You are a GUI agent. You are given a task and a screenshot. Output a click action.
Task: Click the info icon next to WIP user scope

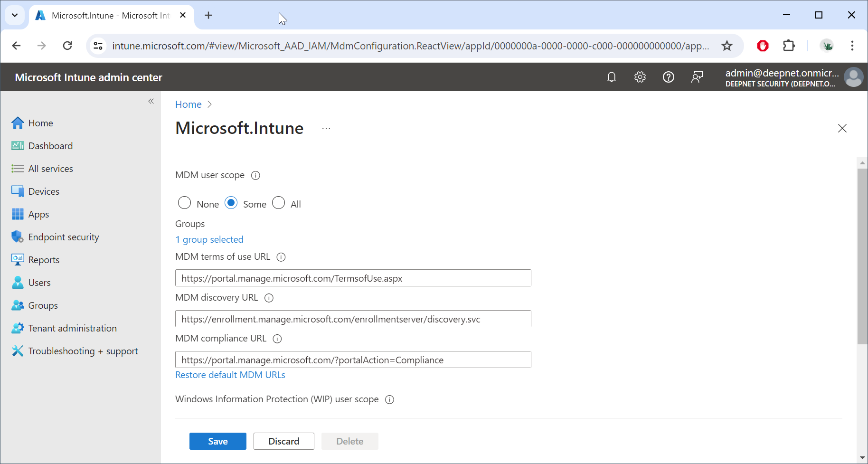tap(389, 399)
